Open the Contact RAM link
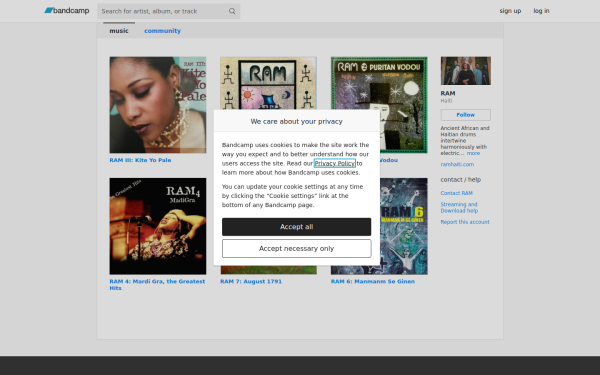 point(457,193)
